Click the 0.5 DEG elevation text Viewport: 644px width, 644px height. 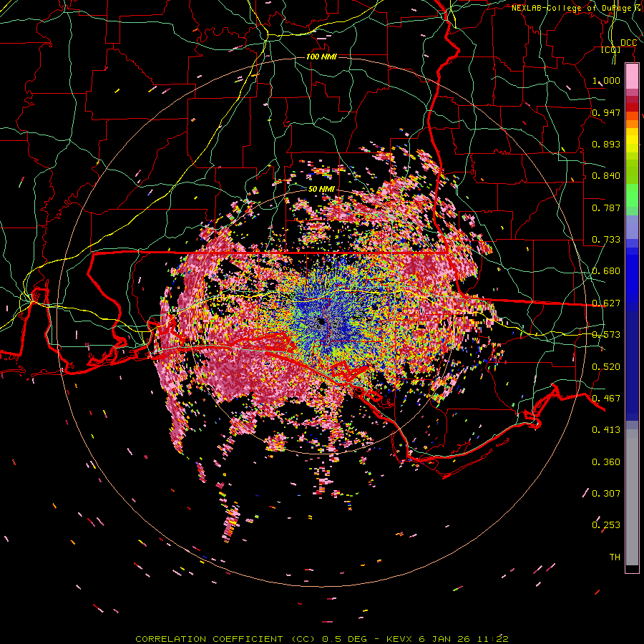tap(346, 639)
